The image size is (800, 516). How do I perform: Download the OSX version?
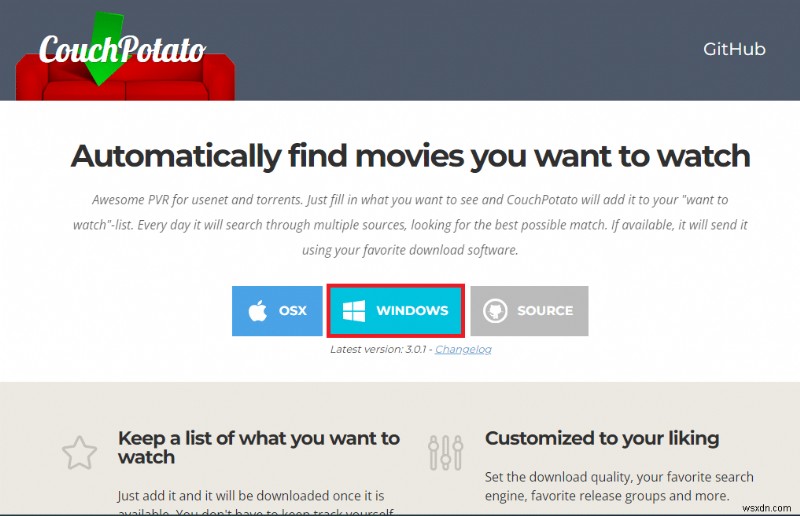(277, 311)
